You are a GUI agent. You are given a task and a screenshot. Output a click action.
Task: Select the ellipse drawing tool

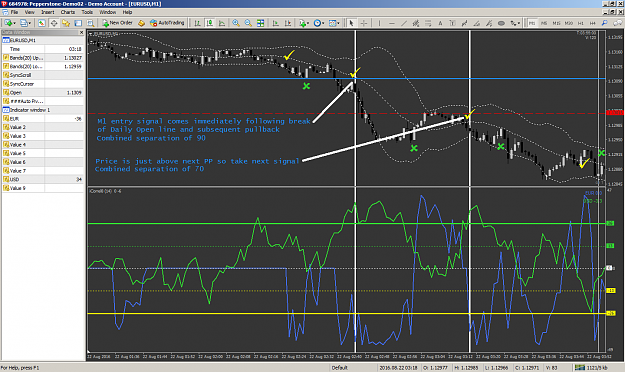pyautogui.click(x=501, y=23)
